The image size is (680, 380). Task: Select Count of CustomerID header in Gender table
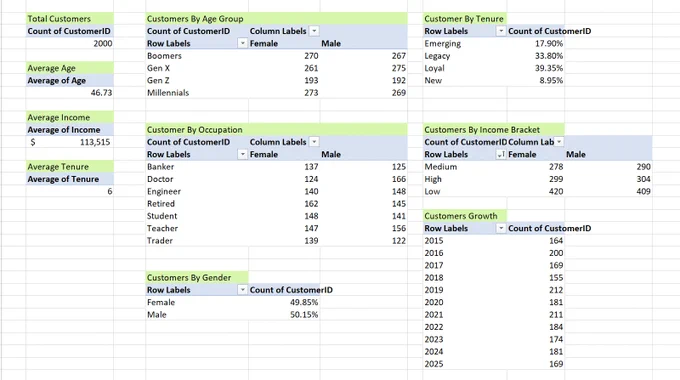(x=291, y=290)
